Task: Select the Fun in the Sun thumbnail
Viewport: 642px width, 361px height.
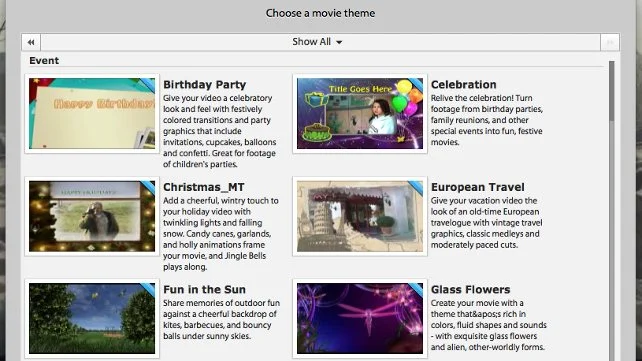Action: (x=92, y=318)
